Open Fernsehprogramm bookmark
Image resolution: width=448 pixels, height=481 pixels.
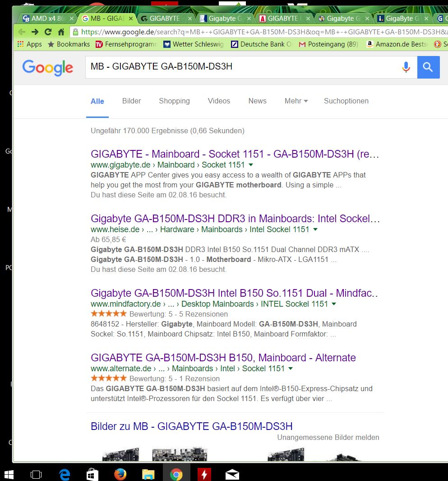tap(126, 44)
